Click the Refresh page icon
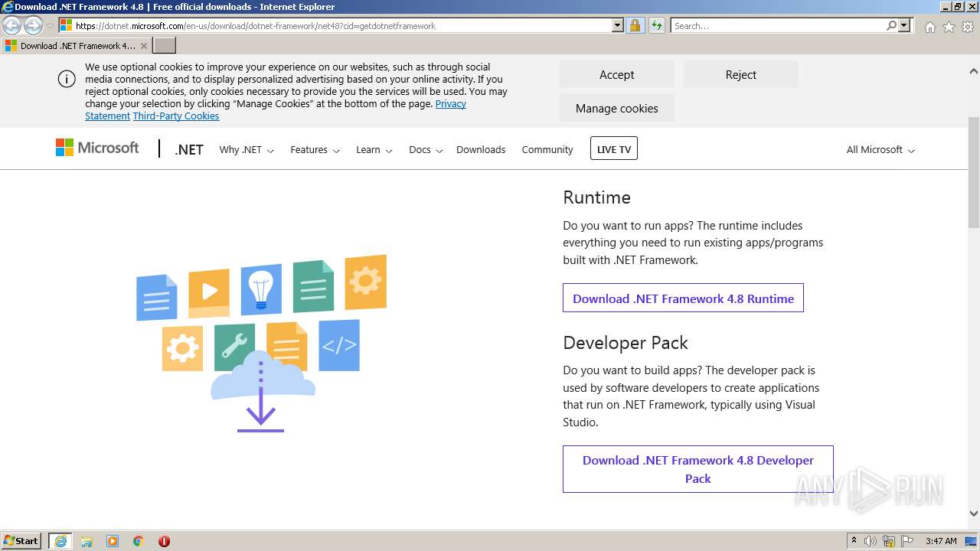The height and width of the screenshot is (551, 980). tap(656, 26)
